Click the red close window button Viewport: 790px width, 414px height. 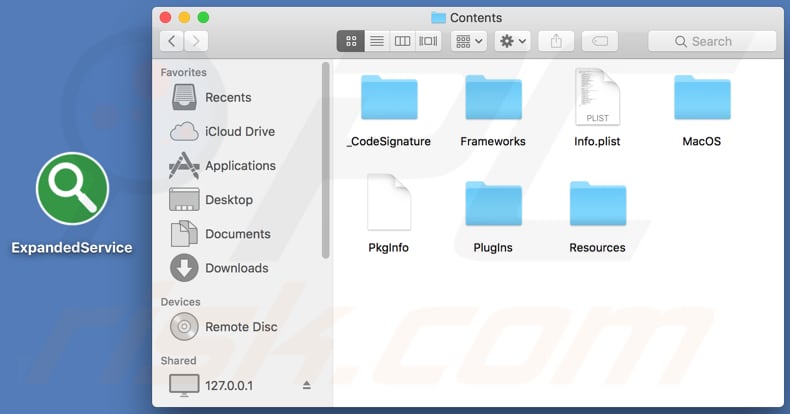[165, 18]
